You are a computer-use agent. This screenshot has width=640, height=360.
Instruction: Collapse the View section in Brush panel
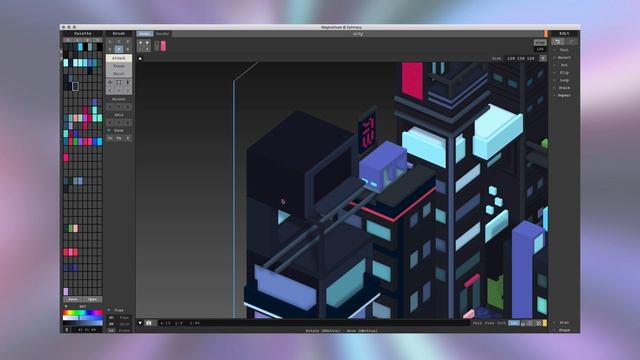[109, 310]
